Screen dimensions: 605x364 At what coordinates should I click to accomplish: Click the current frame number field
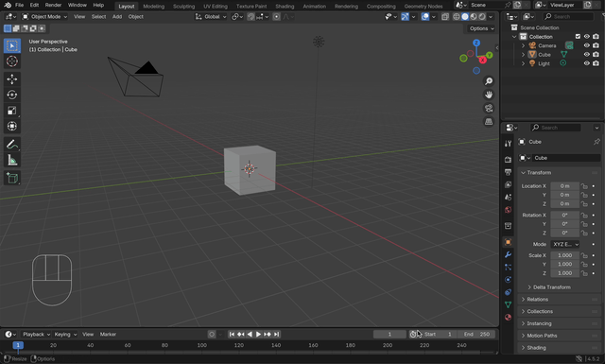(x=389, y=335)
